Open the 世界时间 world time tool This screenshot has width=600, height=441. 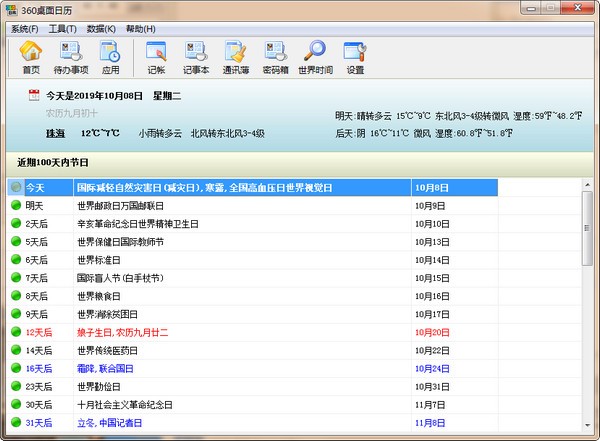315,57
